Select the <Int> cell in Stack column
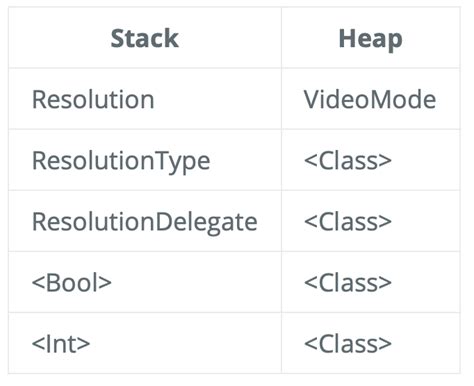The height and width of the screenshot is (386, 474). tap(145, 343)
